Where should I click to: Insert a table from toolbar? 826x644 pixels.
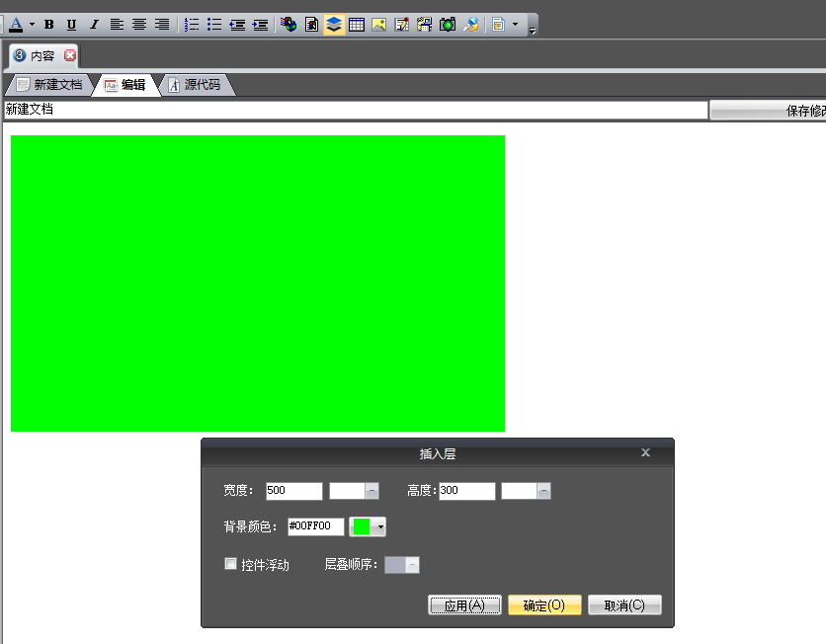[x=357, y=25]
